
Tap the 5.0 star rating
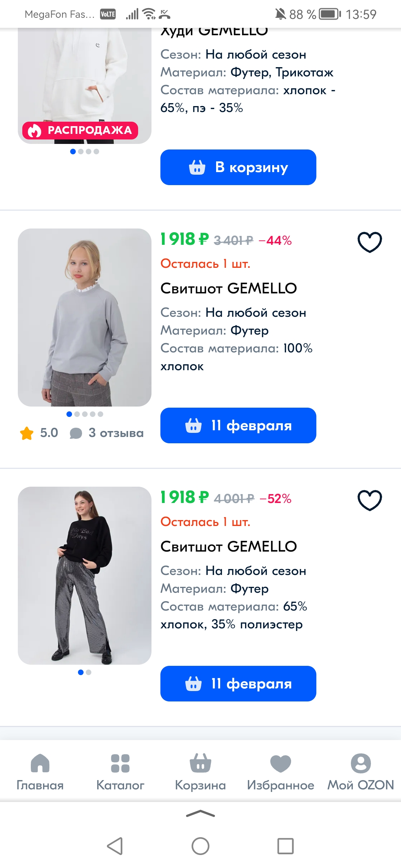pos(39,433)
